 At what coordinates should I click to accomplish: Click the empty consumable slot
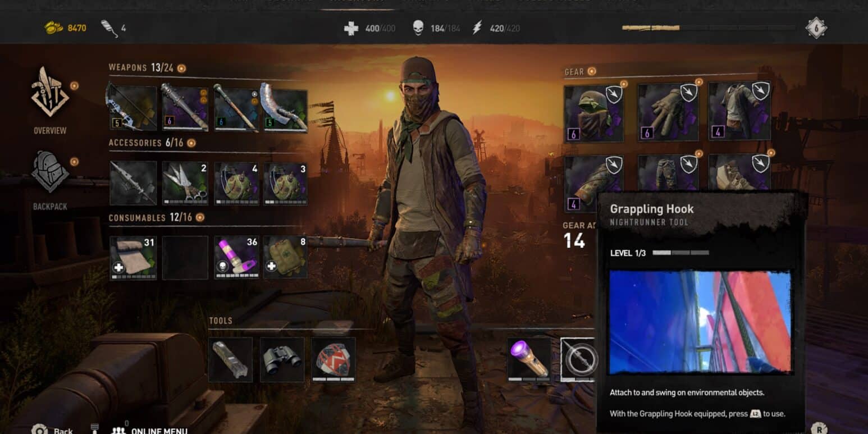click(185, 258)
